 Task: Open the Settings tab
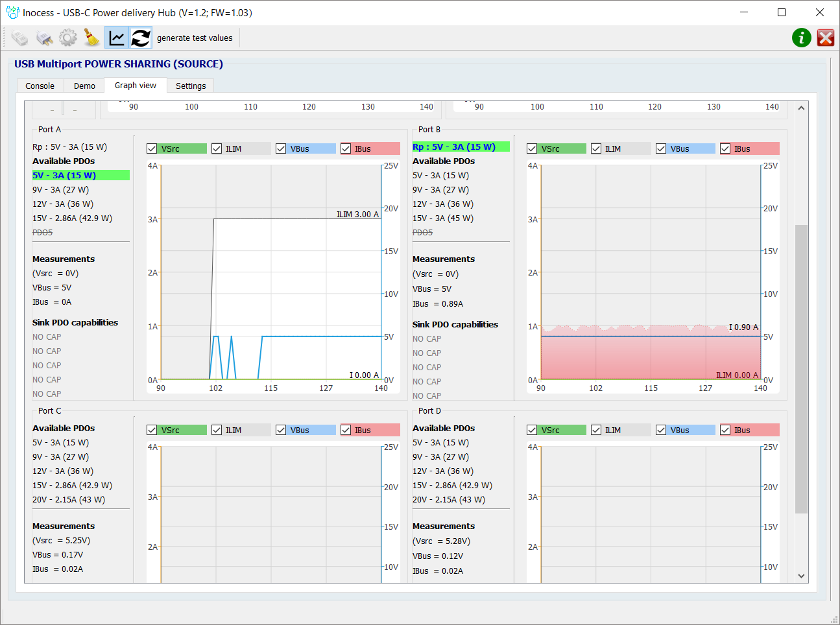[191, 86]
